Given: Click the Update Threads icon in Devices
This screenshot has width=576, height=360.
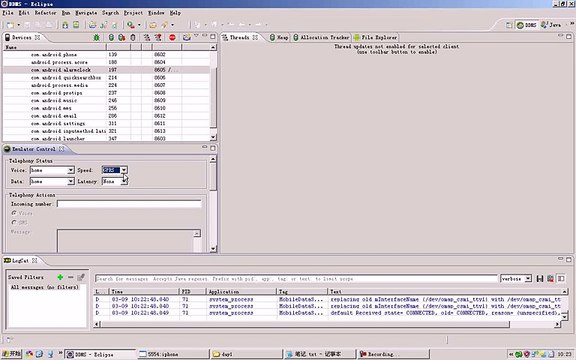Looking at the screenshot, I should [147, 37].
